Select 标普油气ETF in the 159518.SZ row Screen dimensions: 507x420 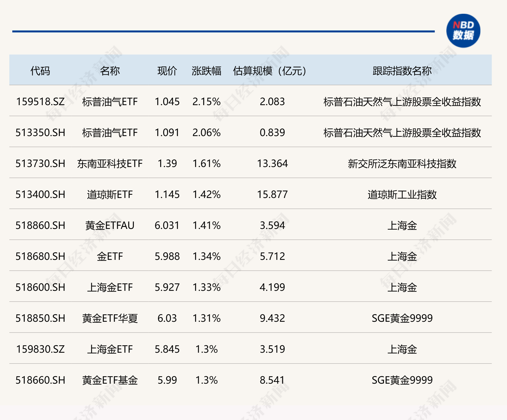pyautogui.click(x=110, y=102)
